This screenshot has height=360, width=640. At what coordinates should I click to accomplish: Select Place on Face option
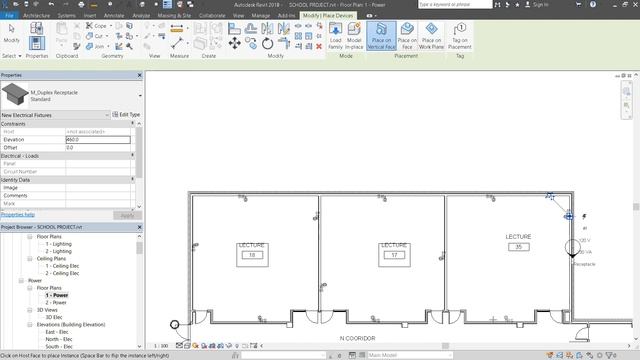407,36
